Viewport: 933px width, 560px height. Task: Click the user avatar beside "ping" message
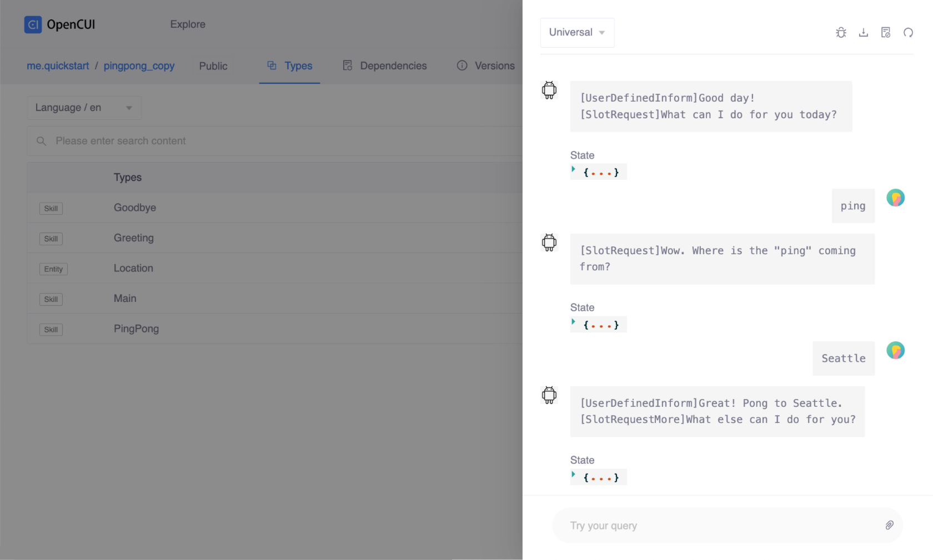[x=895, y=198]
